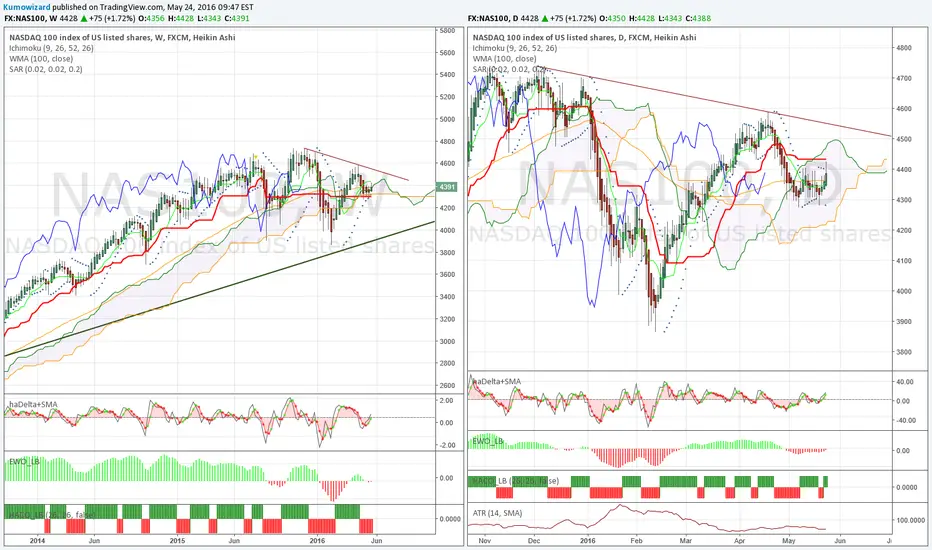
Task: Click the HACO_LB label in the weekly pane
Action: 52,514
